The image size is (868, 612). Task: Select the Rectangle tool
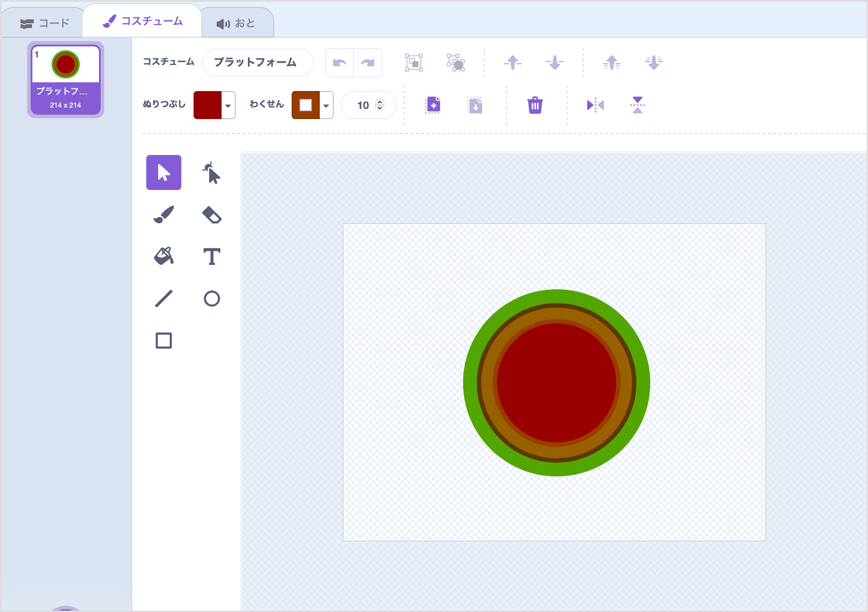coord(163,340)
